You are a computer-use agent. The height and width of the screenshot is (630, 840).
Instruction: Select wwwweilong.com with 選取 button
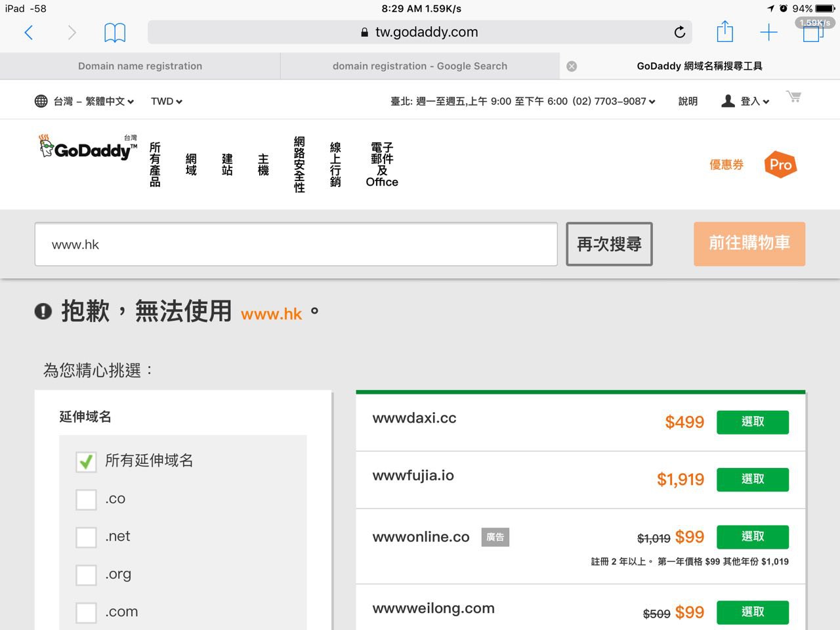pyautogui.click(x=753, y=612)
